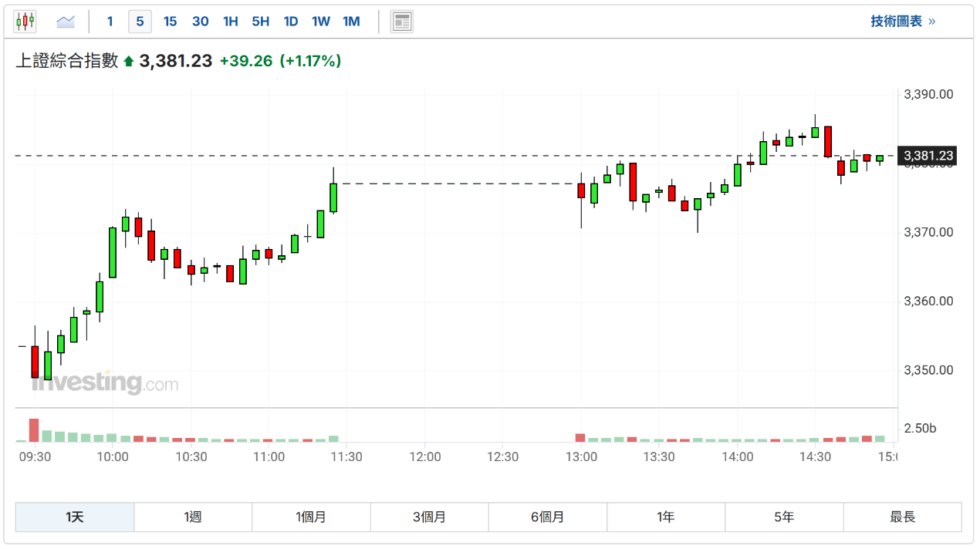Click the 上證綜合指數 index title

67,61
